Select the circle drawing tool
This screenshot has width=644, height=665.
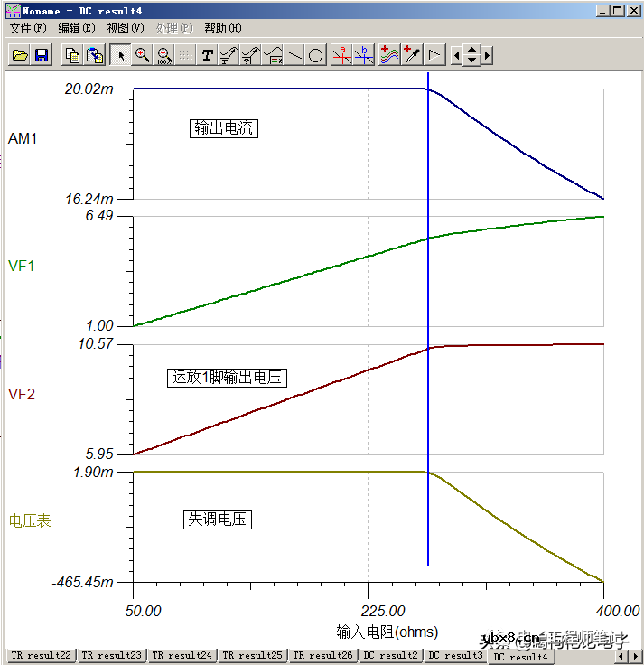click(x=315, y=55)
